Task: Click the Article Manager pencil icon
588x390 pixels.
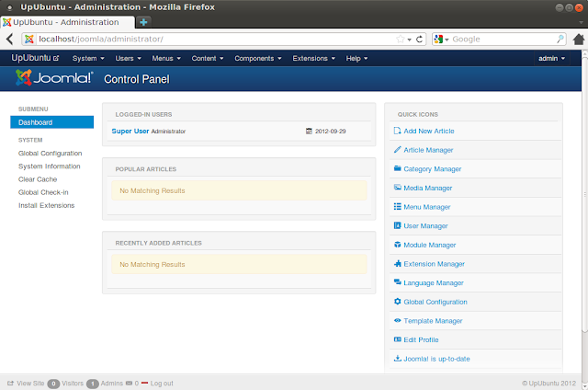Action: tap(398, 149)
